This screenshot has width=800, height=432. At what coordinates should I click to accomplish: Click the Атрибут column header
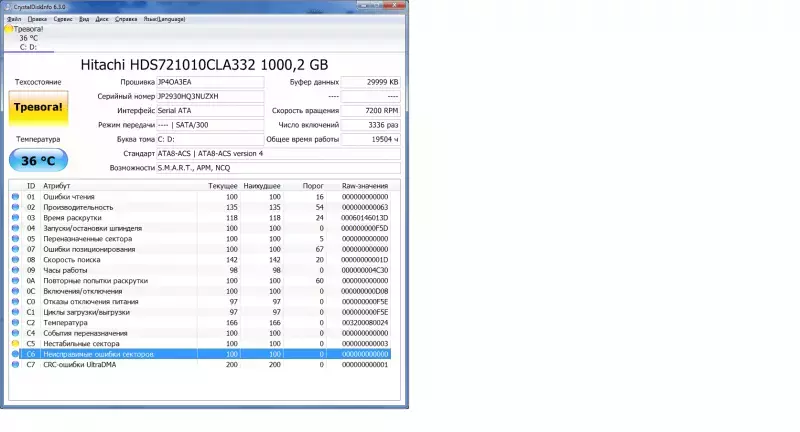[57, 186]
